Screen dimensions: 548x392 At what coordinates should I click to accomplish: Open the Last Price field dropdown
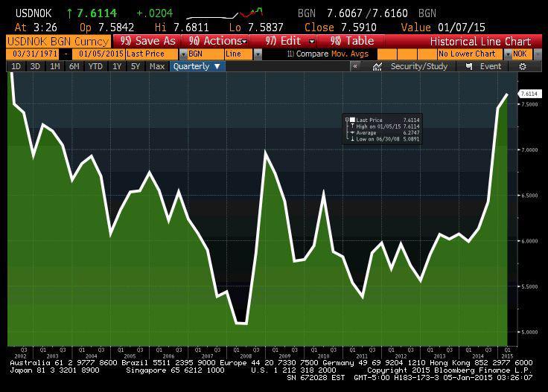pos(182,54)
